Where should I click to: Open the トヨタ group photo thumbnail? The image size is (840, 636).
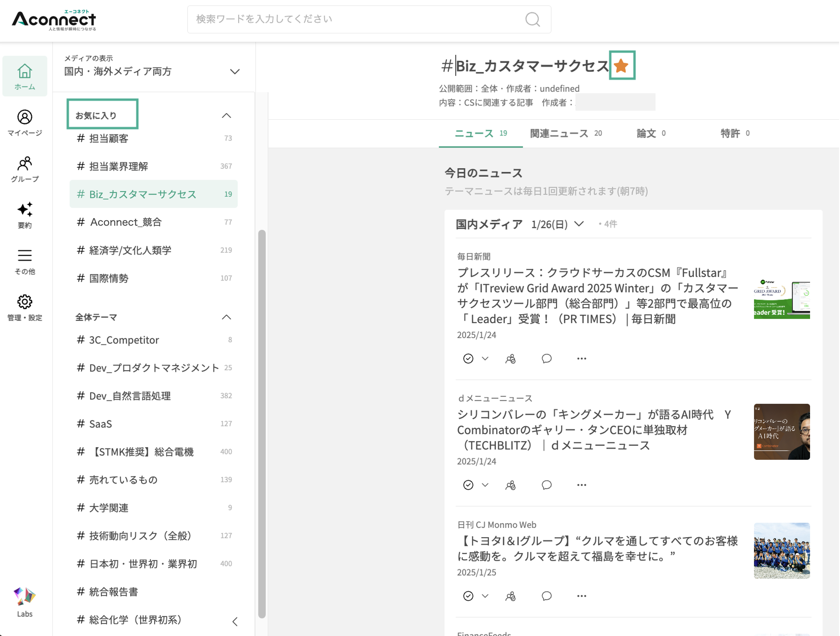click(x=782, y=551)
